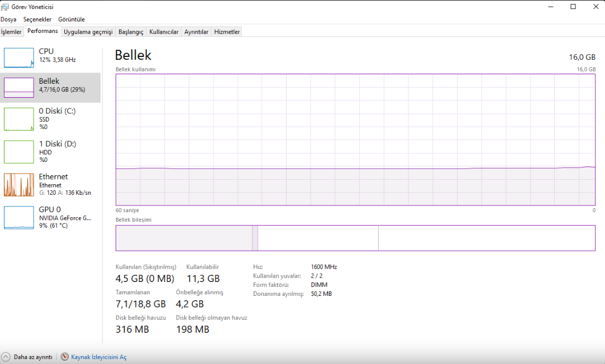Image resolution: width=605 pixels, height=364 pixels.
Task: Open the Ayrıntılar tab
Action: coord(196,32)
